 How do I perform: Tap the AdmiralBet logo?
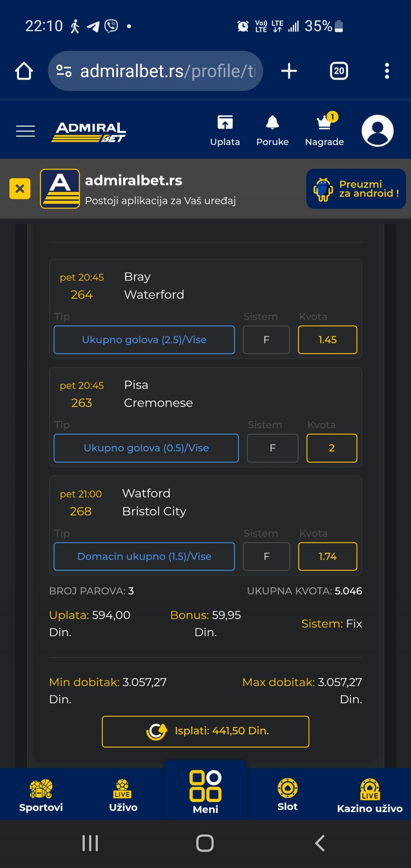(x=89, y=131)
